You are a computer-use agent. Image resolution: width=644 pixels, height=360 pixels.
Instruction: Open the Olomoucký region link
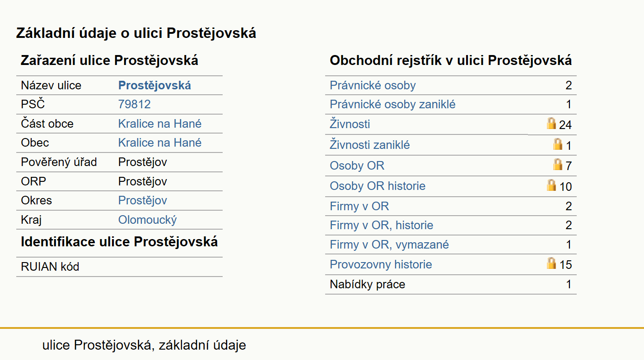pyautogui.click(x=148, y=220)
